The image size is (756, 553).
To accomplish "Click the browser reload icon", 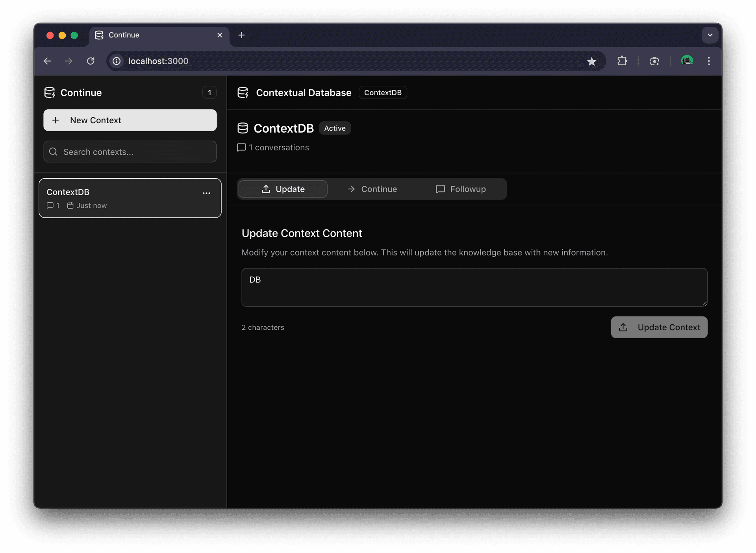I will pos(91,61).
